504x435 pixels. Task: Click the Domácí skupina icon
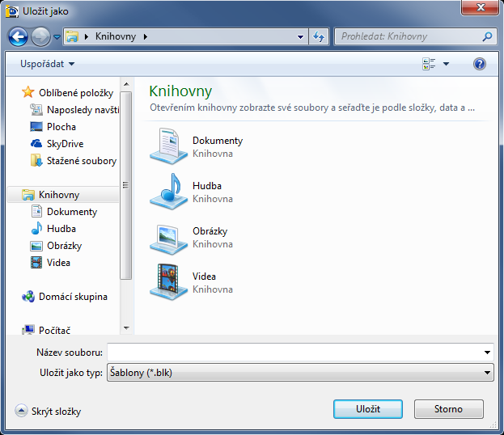(28, 297)
